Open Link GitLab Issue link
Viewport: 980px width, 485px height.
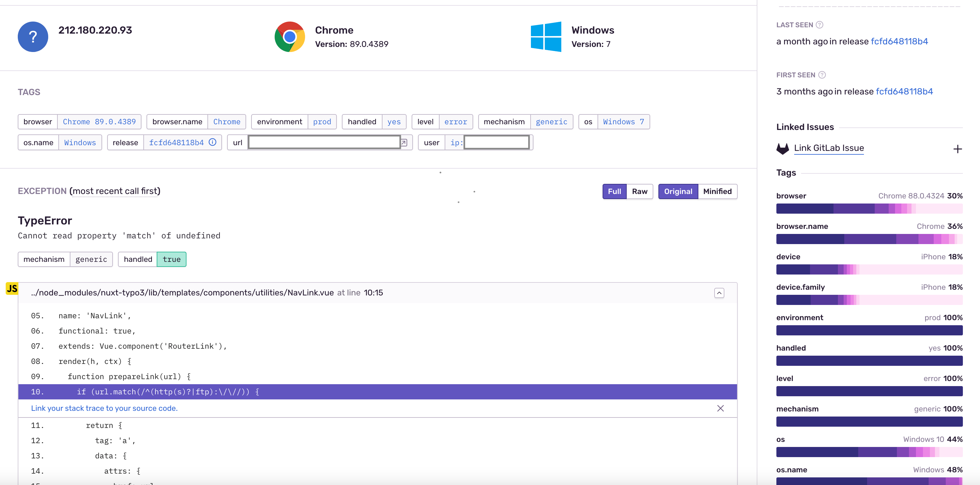[x=829, y=148]
